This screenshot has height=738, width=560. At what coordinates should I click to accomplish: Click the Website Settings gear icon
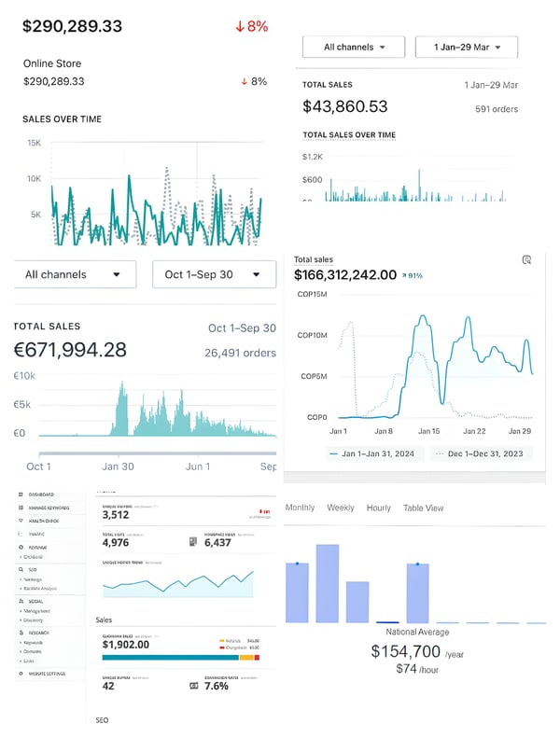click(x=21, y=674)
